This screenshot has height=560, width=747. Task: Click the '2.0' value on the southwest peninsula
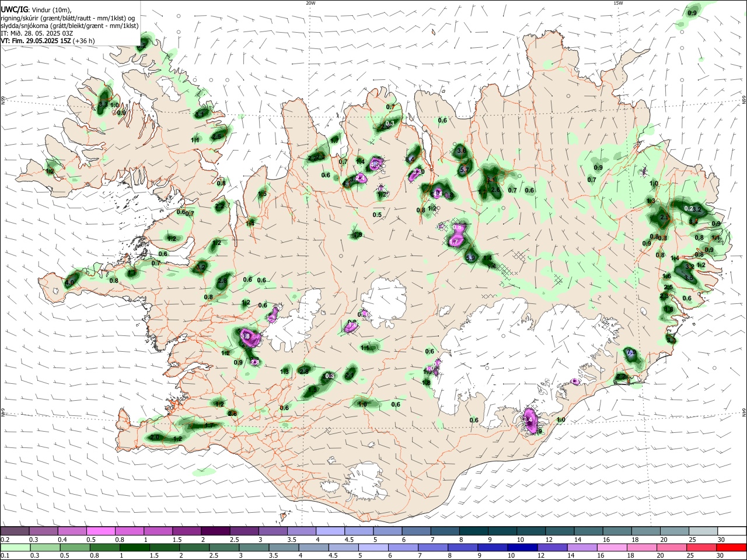(x=155, y=437)
